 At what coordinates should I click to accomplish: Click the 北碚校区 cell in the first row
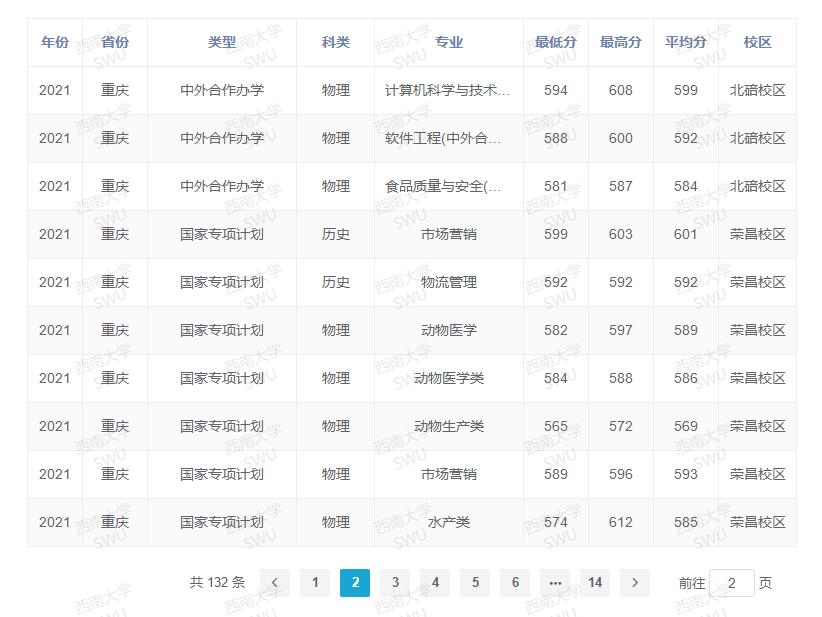(x=758, y=90)
